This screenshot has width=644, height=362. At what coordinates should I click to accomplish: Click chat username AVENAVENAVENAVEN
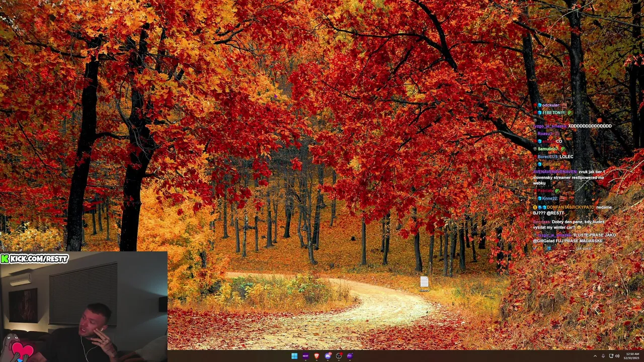point(554,172)
